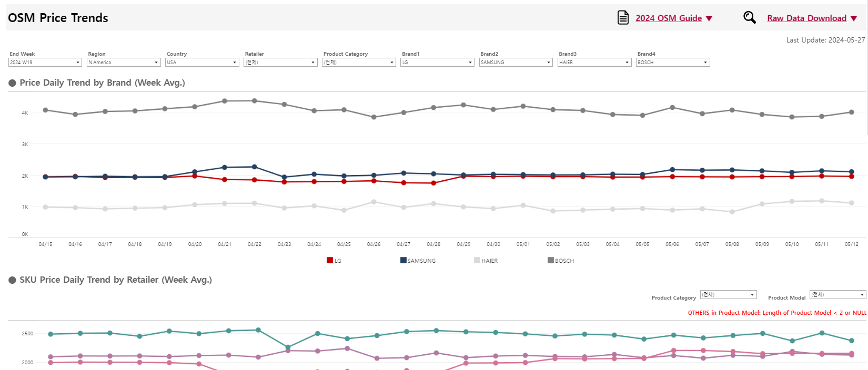Select the navy SAMSUNG legend swatch
This screenshot has height=370, width=868.
[403, 260]
